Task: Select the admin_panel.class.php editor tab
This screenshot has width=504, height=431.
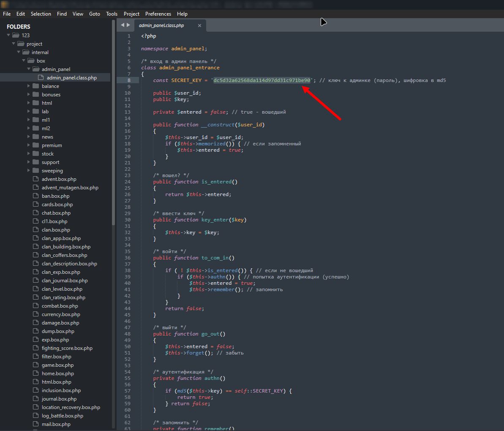Action: 162,26
